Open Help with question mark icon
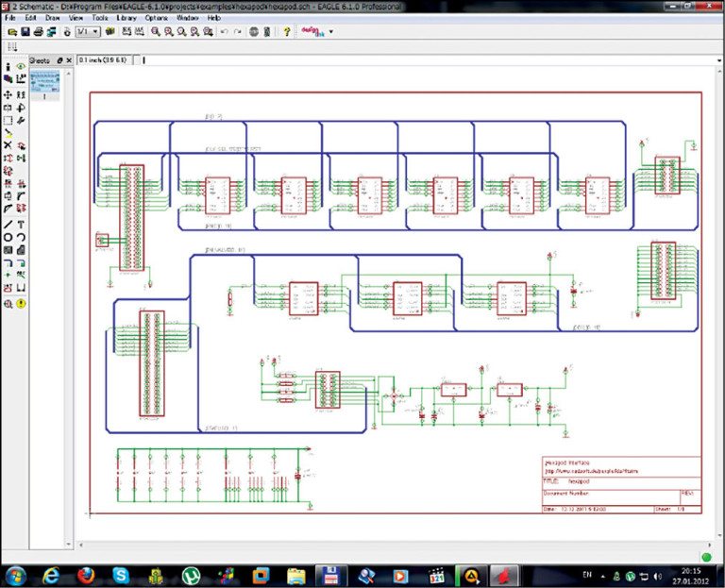The image size is (725, 588). [x=287, y=31]
